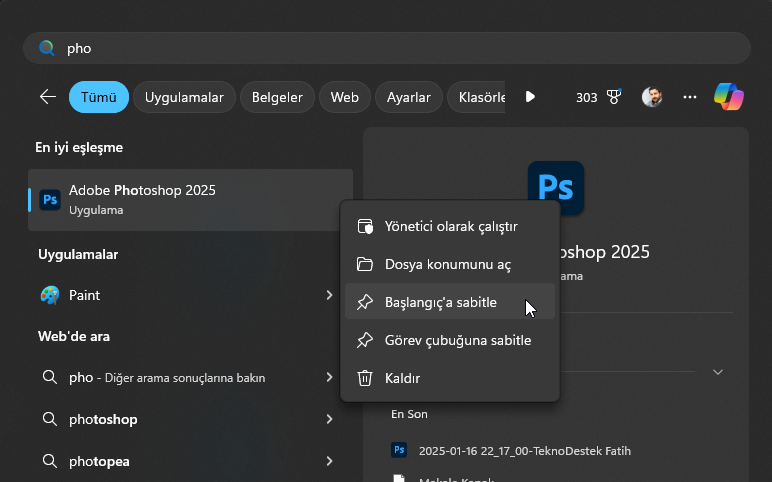The width and height of the screenshot is (772, 482).
Task: Open the Web filter tab
Action: 345,97
